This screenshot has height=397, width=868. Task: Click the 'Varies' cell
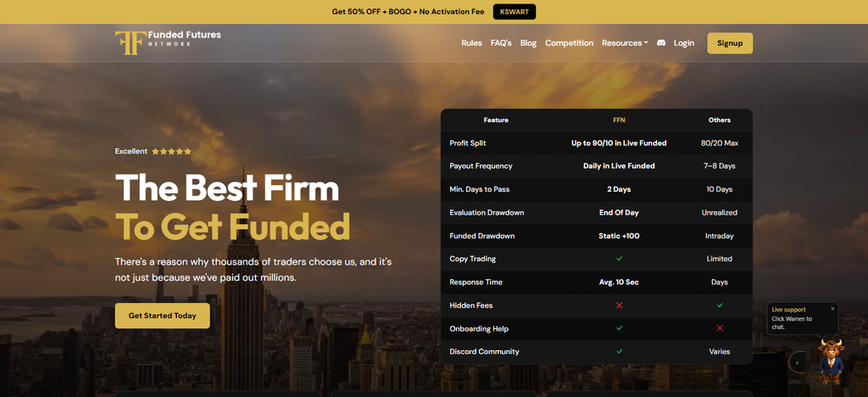tap(720, 351)
